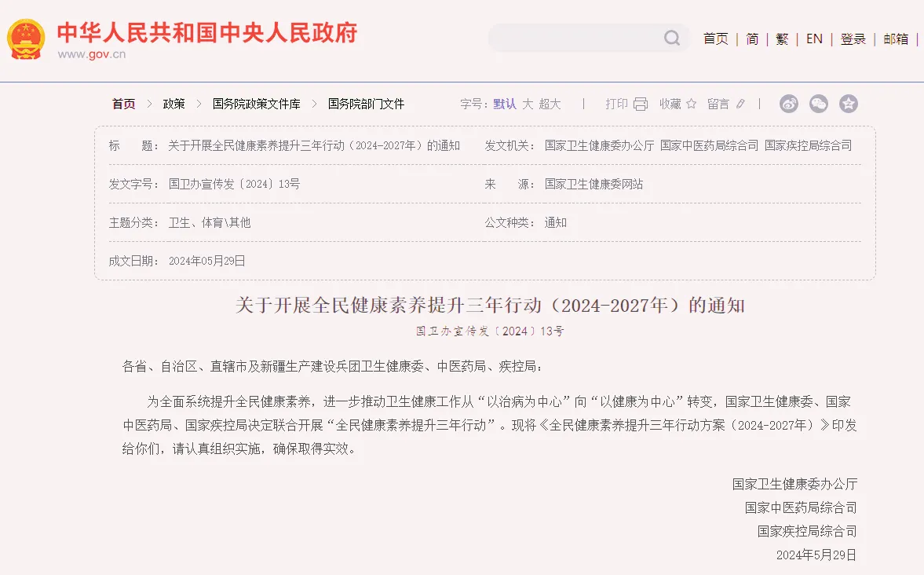Click site title 中华人民共和国中央人民政府
The width and height of the screenshot is (924, 575).
coord(207,32)
